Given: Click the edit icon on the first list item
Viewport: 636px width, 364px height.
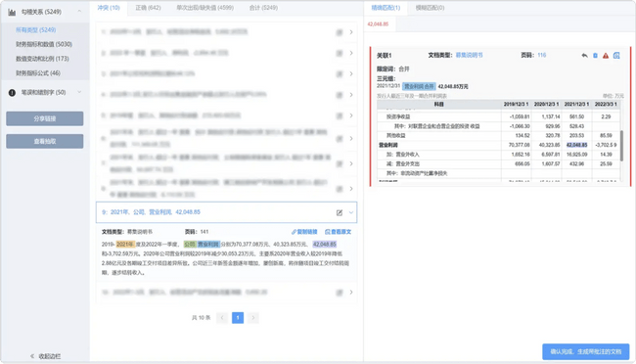Looking at the screenshot, I should pyautogui.click(x=340, y=32).
